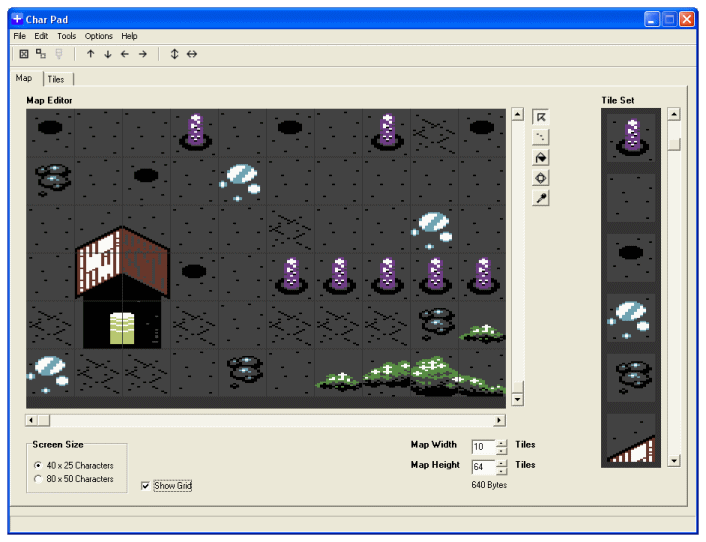Screen dimensions: 706x542
Task: Open the Options menu
Action: pos(99,36)
